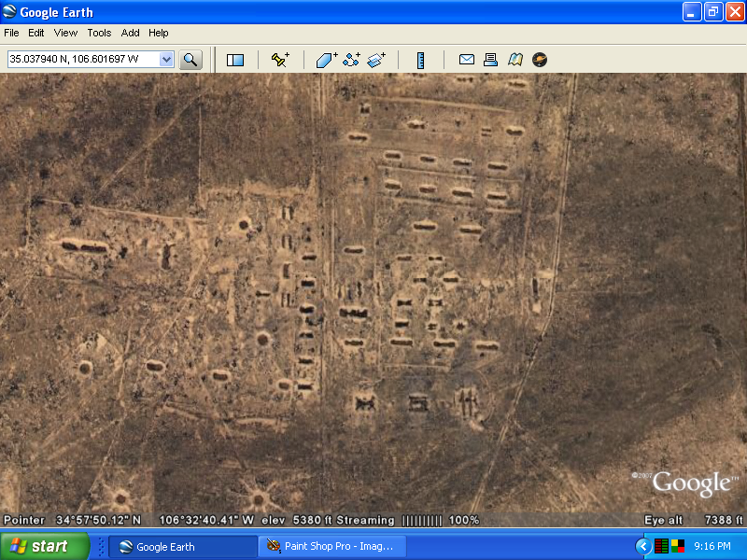The image size is (747, 560).
Task: Expand hidden system tray icons arrow
Action: (642, 546)
